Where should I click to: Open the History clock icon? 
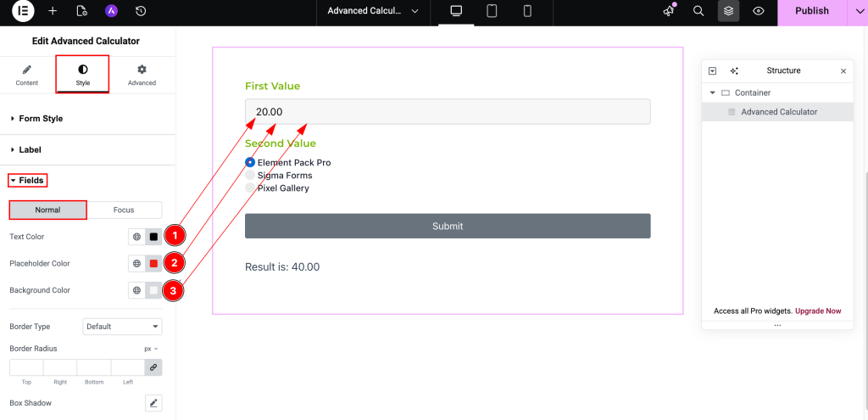coord(141,11)
